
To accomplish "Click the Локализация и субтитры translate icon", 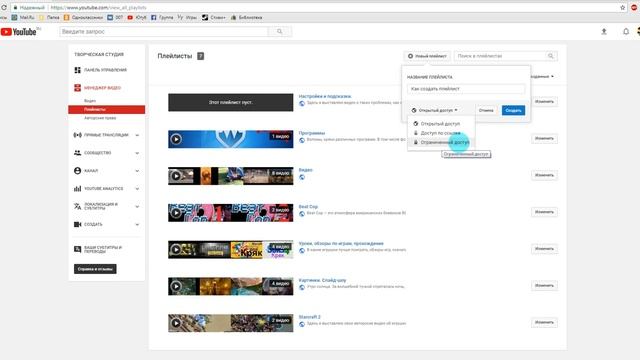I will 78,207.
